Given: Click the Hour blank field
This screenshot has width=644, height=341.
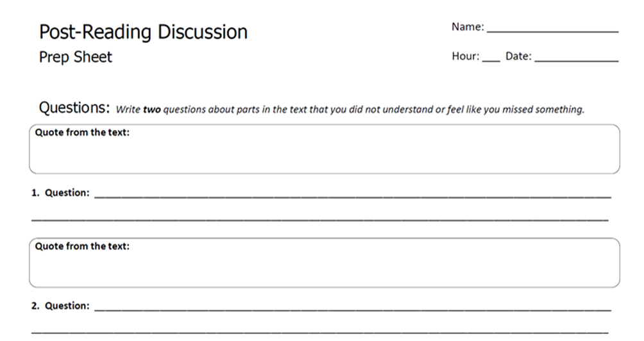Looking at the screenshot, I should (x=490, y=58).
